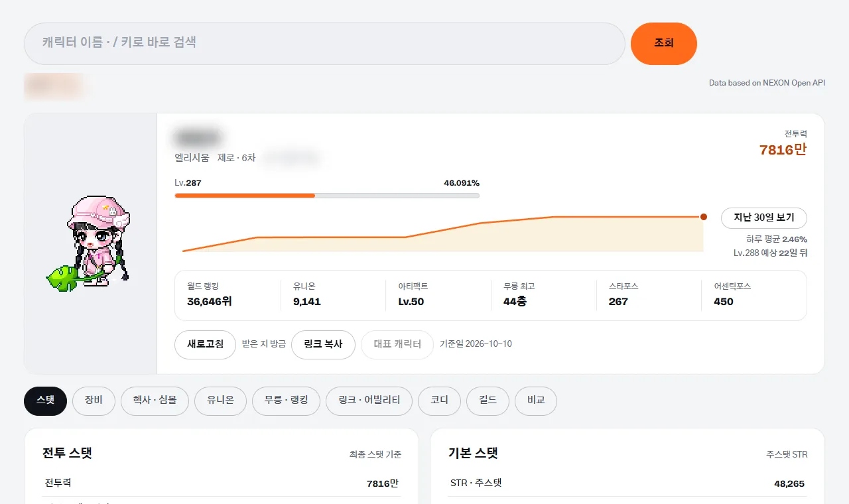Click the Lv.287 experience progress bar
849x504 pixels.
pyautogui.click(x=327, y=196)
